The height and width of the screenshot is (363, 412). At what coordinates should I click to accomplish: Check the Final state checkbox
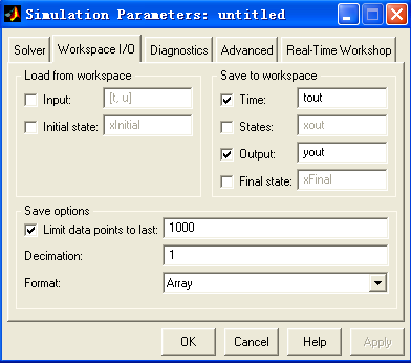(x=227, y=182)
